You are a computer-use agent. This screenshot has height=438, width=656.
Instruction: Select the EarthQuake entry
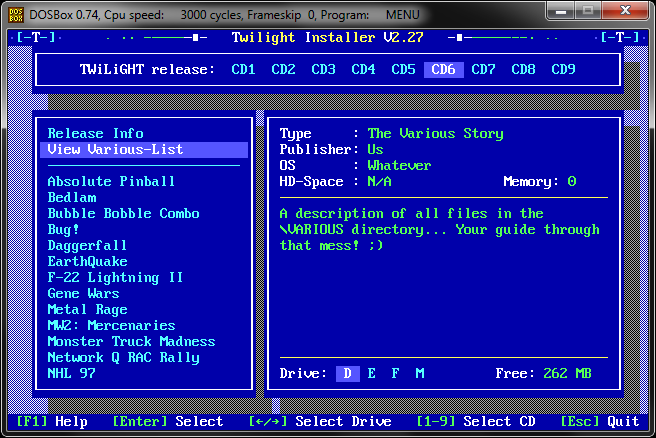(x=87, y=261)
